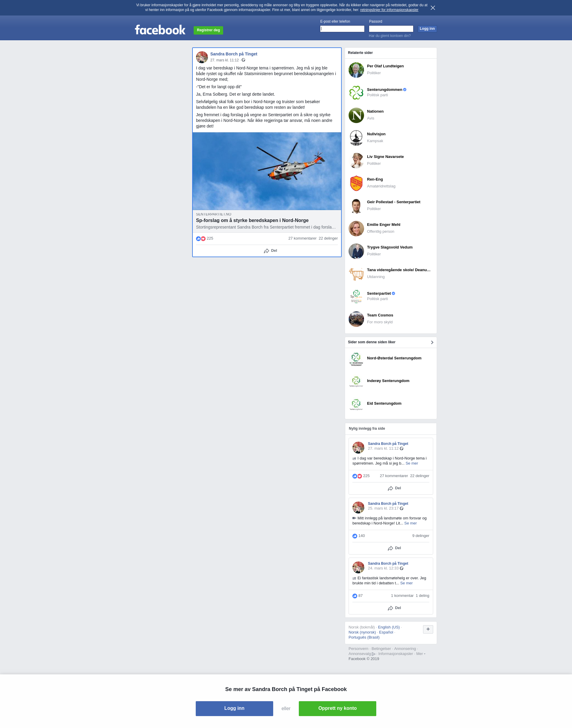Open the helicopter article image
The width and height of the screenshot is (572, 728).
coord(267,171)
